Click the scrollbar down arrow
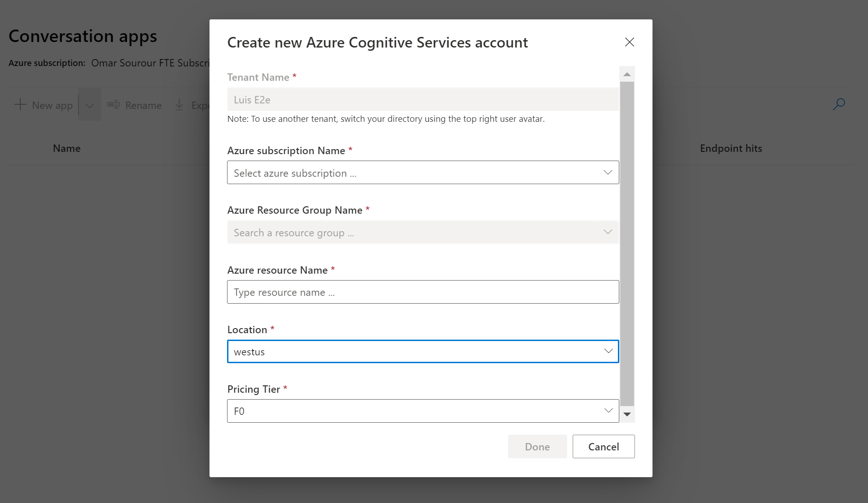The image size is (868, 503). (x=627, y=414)
